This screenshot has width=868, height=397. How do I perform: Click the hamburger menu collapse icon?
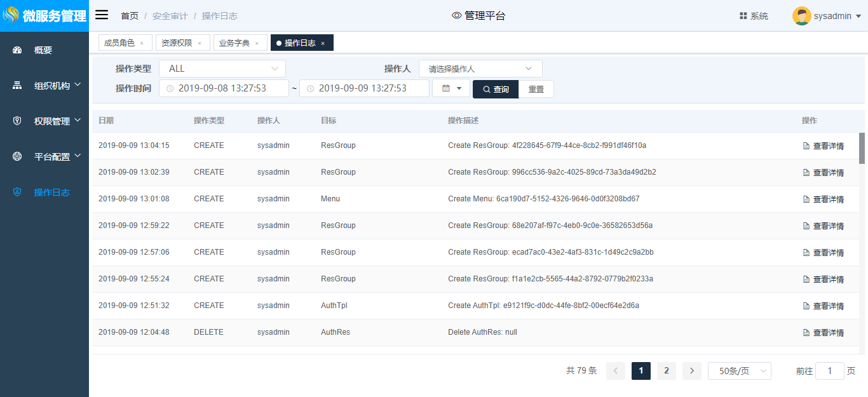(102, 15)
